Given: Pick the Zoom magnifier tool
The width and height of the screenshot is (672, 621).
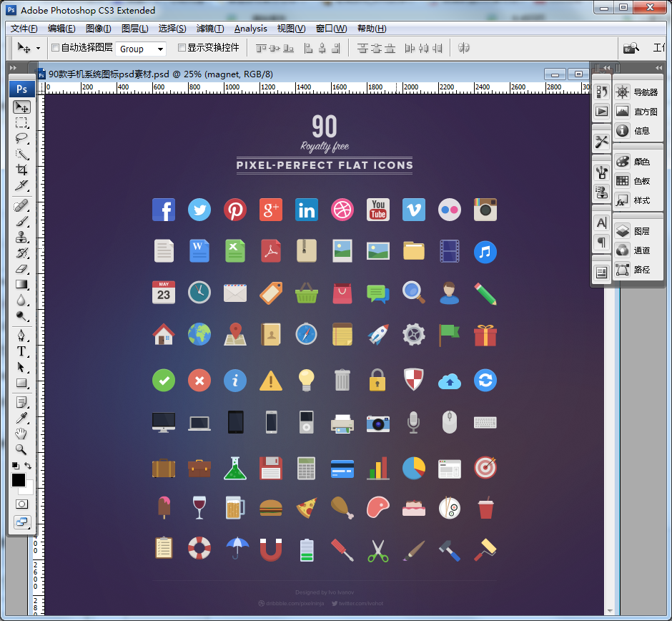Looking at the screenshot, I should 21,449.
